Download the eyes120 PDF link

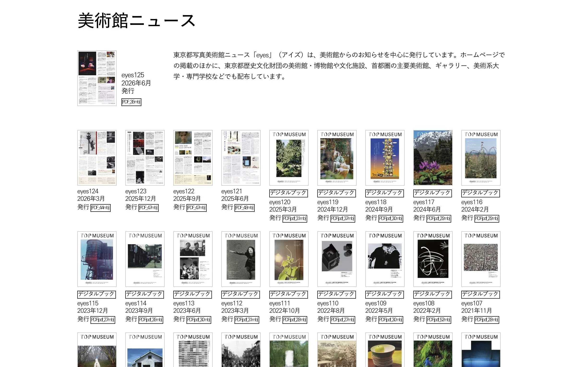(295, 219)
